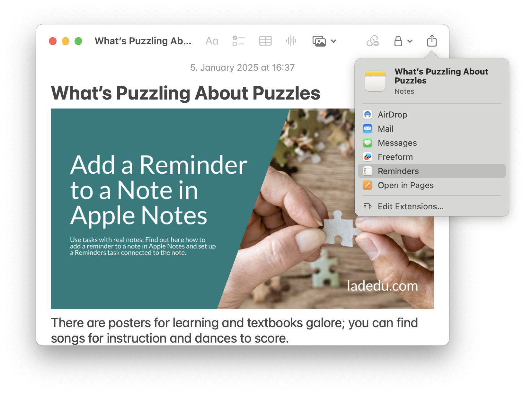Send note to Freeform

click(x=432, y=157)
